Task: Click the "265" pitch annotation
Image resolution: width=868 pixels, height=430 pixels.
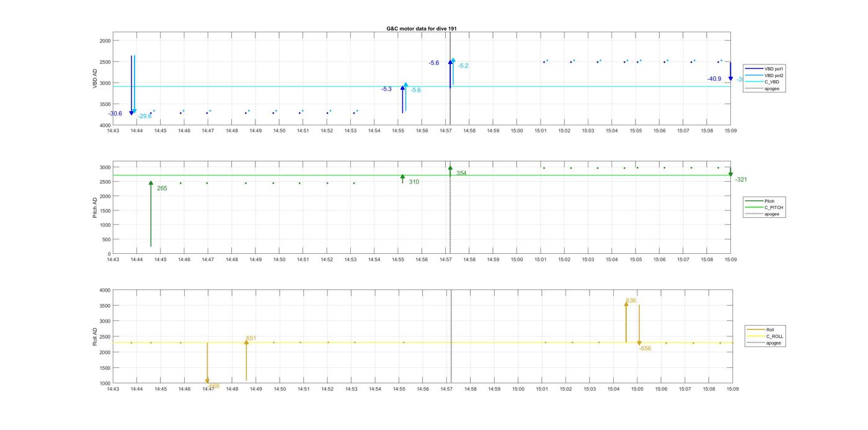Action: [162, 188]
